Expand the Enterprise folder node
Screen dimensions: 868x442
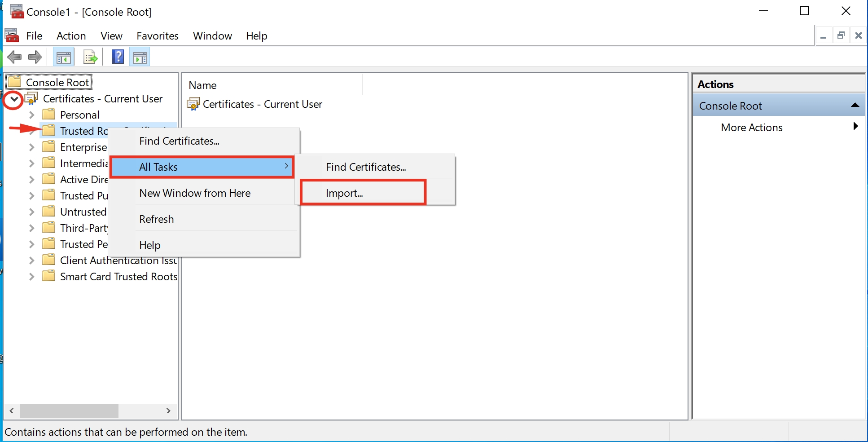pos(31,147)
